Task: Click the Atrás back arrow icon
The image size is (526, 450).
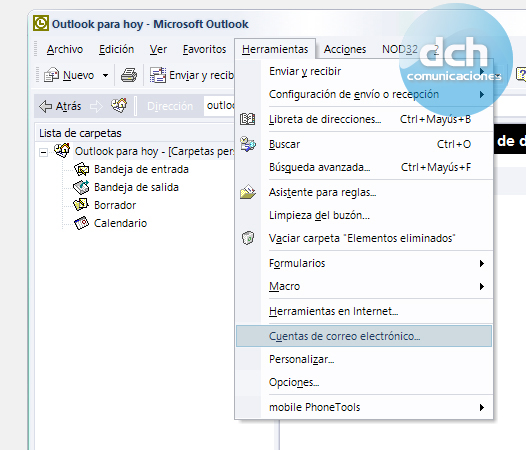Action: [45, 106]
